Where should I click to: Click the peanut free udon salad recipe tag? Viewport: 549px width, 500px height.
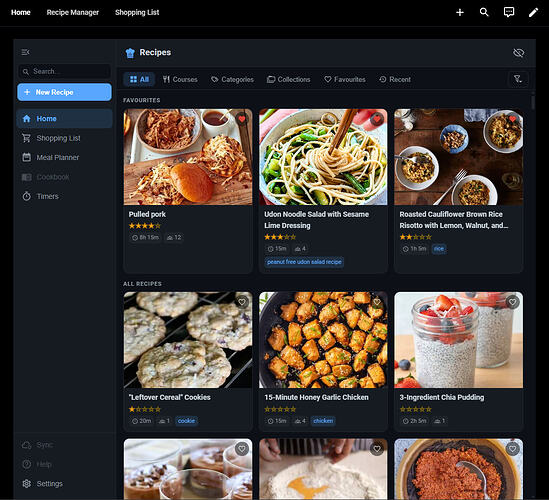tap(304, 262)
